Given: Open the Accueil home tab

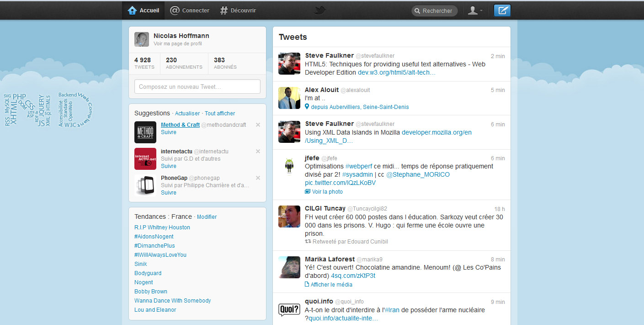Looking at the screenshot, I should 144,11.
